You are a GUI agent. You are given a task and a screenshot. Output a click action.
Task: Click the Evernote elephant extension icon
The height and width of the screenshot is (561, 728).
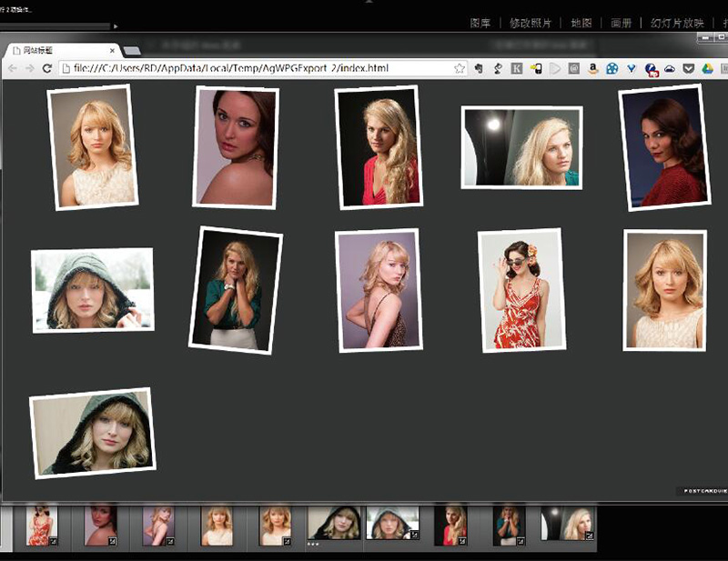coord(478,68)
